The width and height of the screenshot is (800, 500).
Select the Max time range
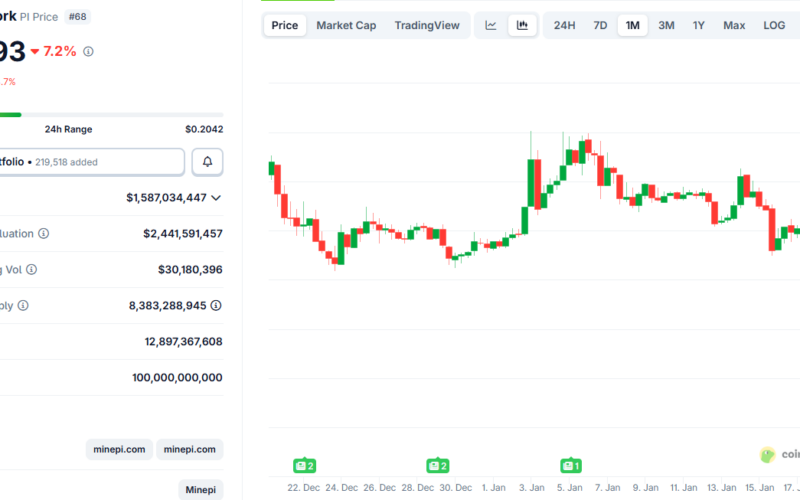tap(734, 25)
